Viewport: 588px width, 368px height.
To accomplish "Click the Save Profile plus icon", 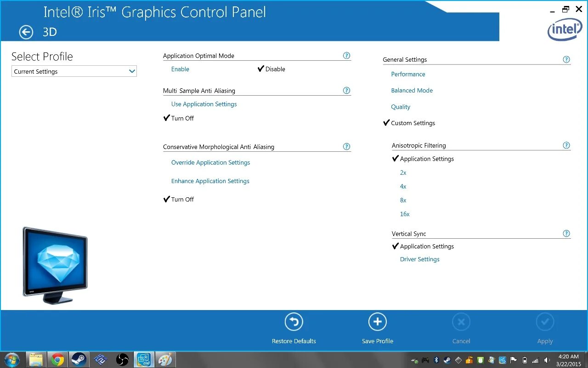I will click(378, 322).
